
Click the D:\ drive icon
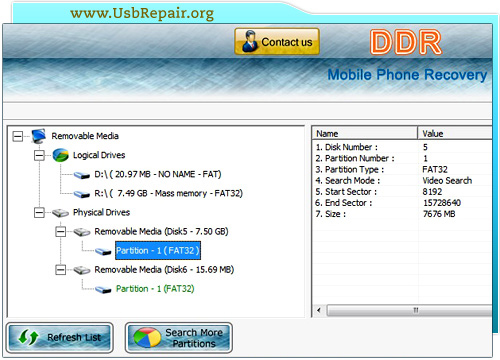tap(82, 175)
